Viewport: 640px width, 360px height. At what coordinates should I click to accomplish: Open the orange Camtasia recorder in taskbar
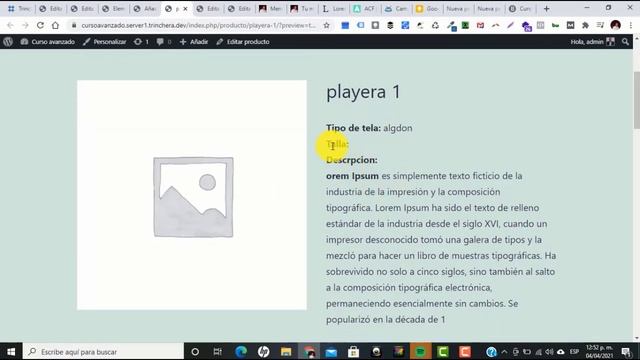click(x=465, y=351)
